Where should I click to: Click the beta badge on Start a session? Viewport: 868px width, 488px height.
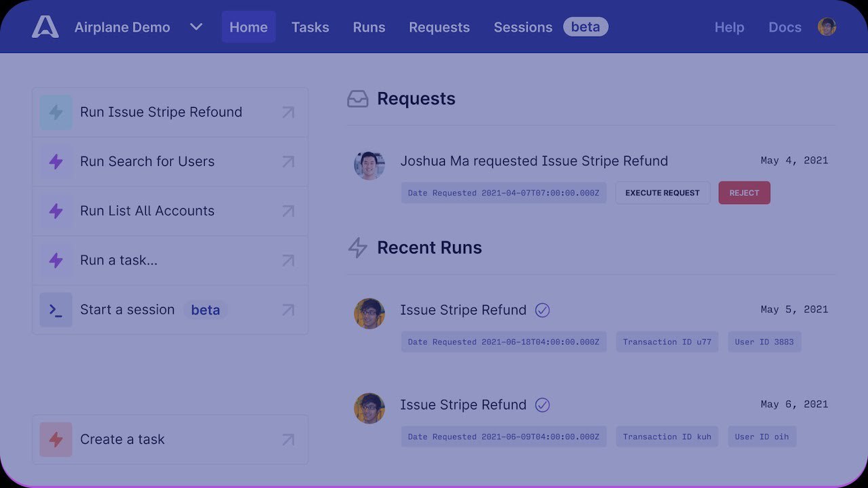tap(205, 310)
